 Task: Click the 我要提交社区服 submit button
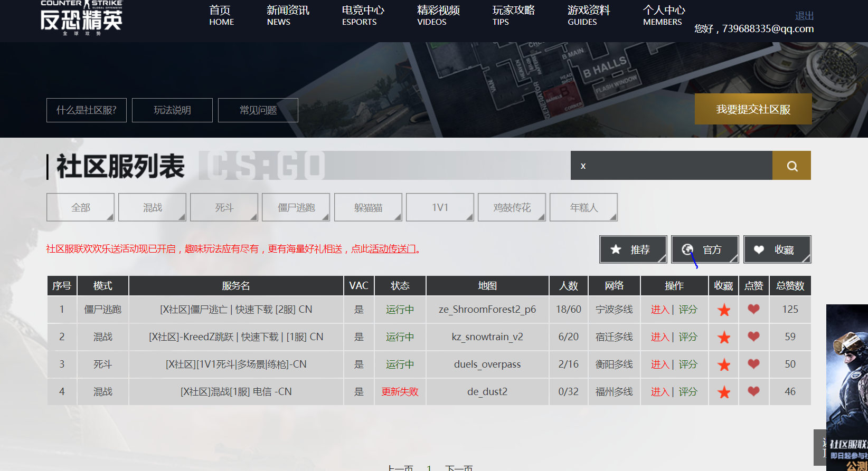(x=753, y=109)
